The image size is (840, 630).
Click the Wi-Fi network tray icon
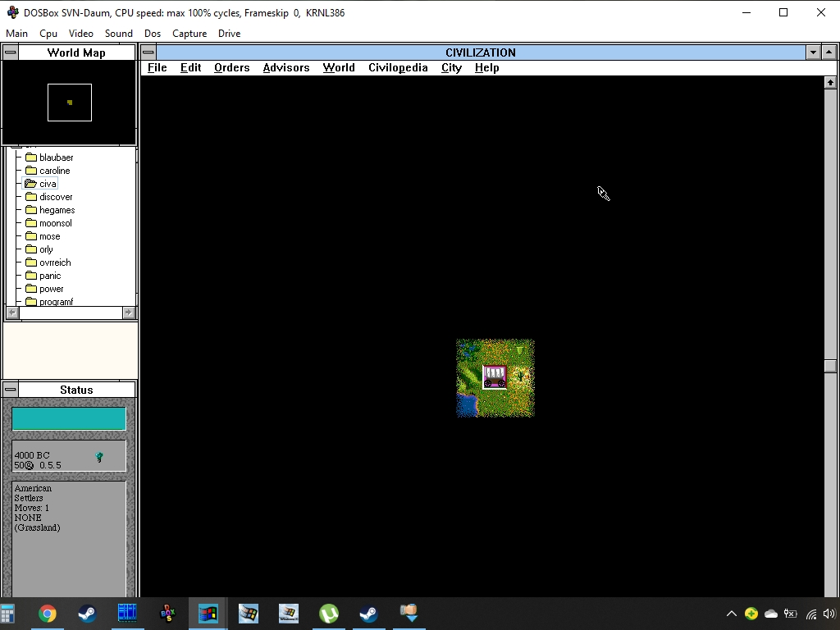pyautogui.click(x=811, y=614)
